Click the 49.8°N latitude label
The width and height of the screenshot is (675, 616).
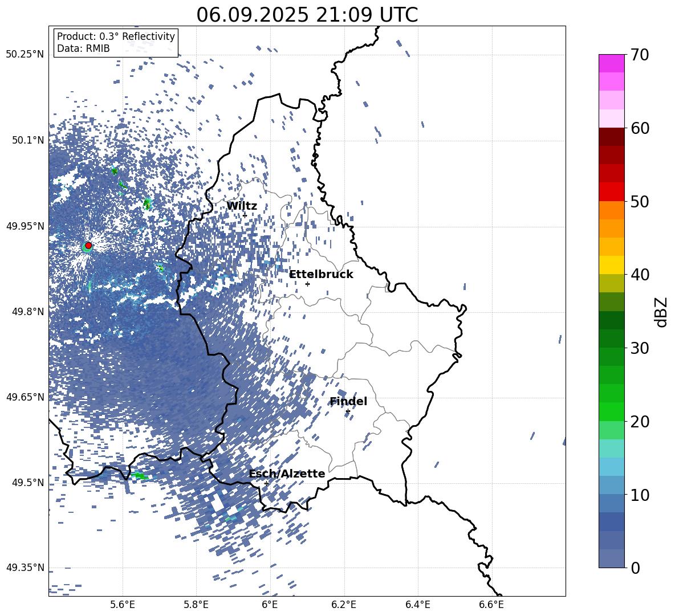click(27, 312)
